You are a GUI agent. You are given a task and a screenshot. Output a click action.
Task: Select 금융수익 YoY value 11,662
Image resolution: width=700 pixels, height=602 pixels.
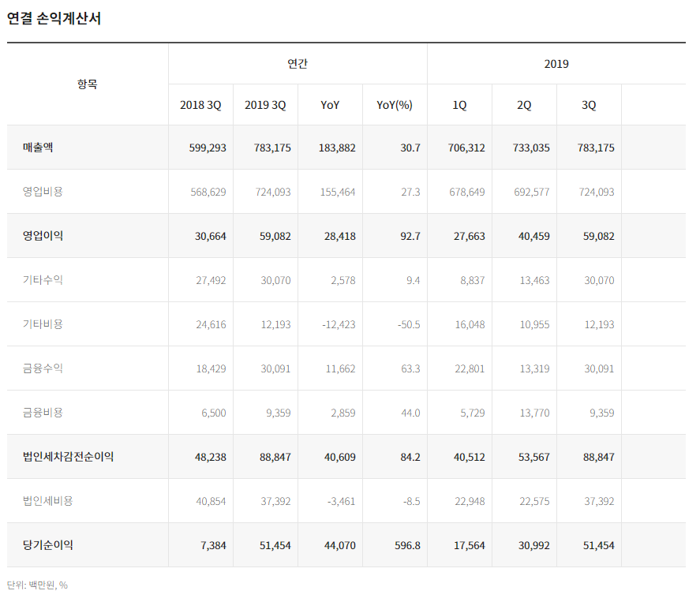tap(340, 368)
